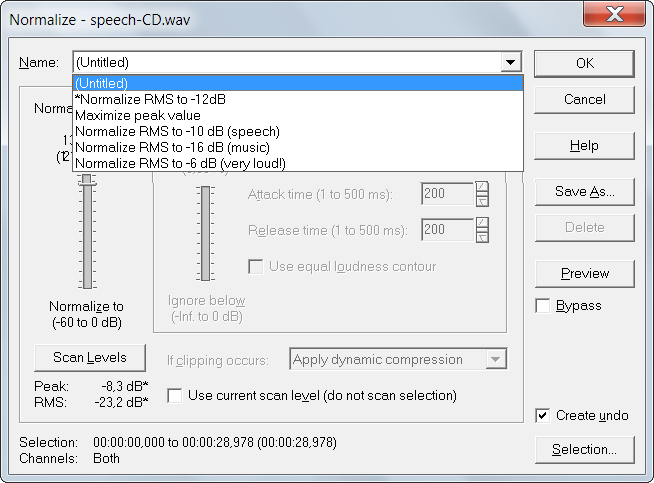Pick the Maximize peak value preset
Image resolution: width=654 pixels, height=483 pixels.
(x=297, y=115)
